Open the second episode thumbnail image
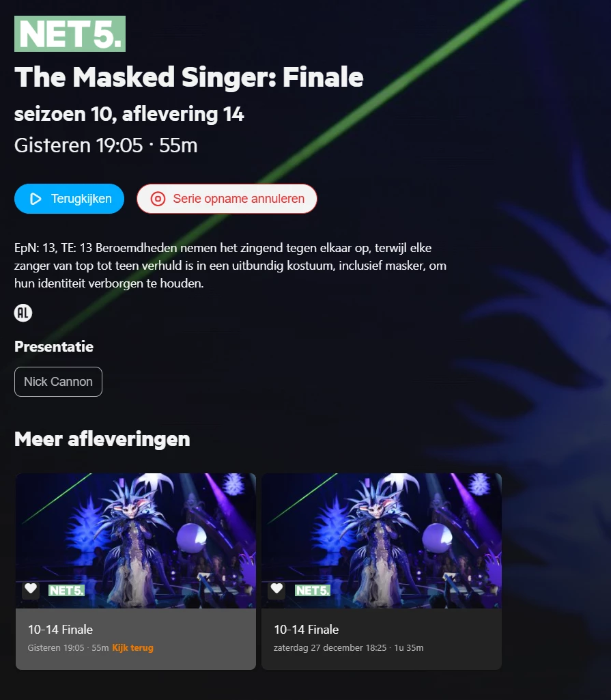The width and height of the screenshot is (611, 700). click(x=382, y=541)
